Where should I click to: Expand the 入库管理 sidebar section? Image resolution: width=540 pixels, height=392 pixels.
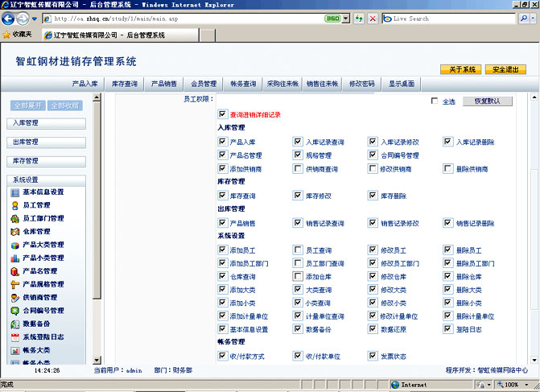click(x=47, y=123)
